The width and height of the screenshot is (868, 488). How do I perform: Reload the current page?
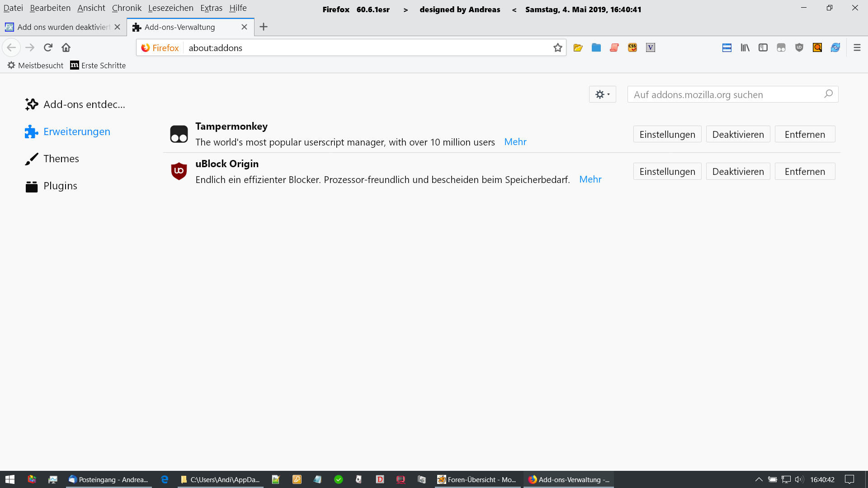48,48
